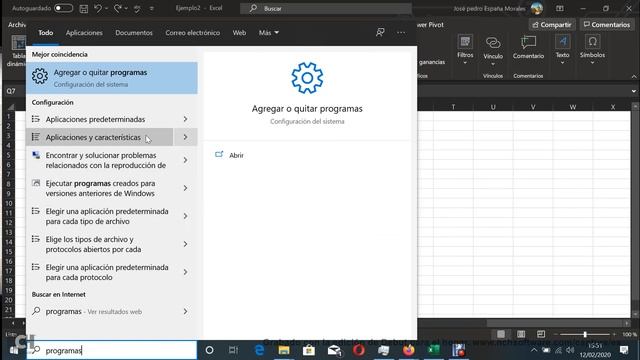The height and width of the screenshot is (360, 640).
Task: Expand arrow for Elegir aplicación por tipo de archivo
Action: point(186,216)
